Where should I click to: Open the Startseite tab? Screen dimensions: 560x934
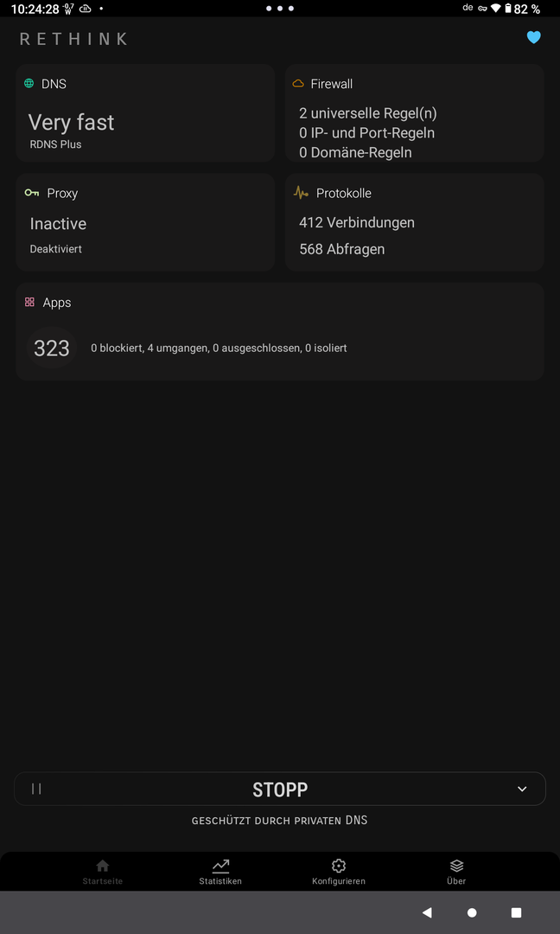click(x=103, y=871)
